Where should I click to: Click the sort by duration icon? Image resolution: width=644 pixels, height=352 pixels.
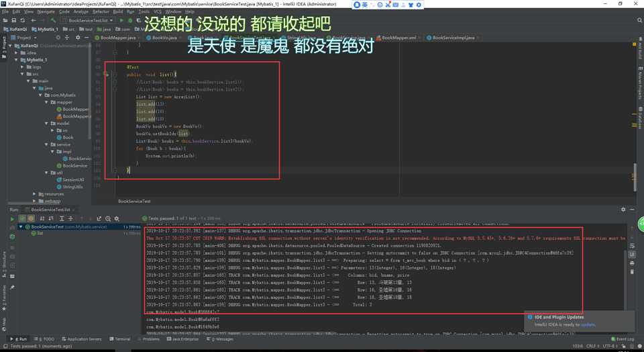point(51,218)
